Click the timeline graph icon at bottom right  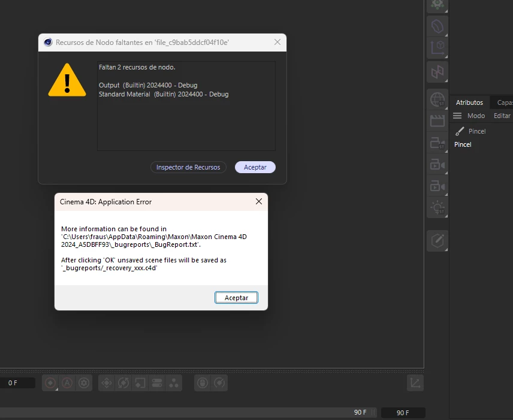[415, 383]
